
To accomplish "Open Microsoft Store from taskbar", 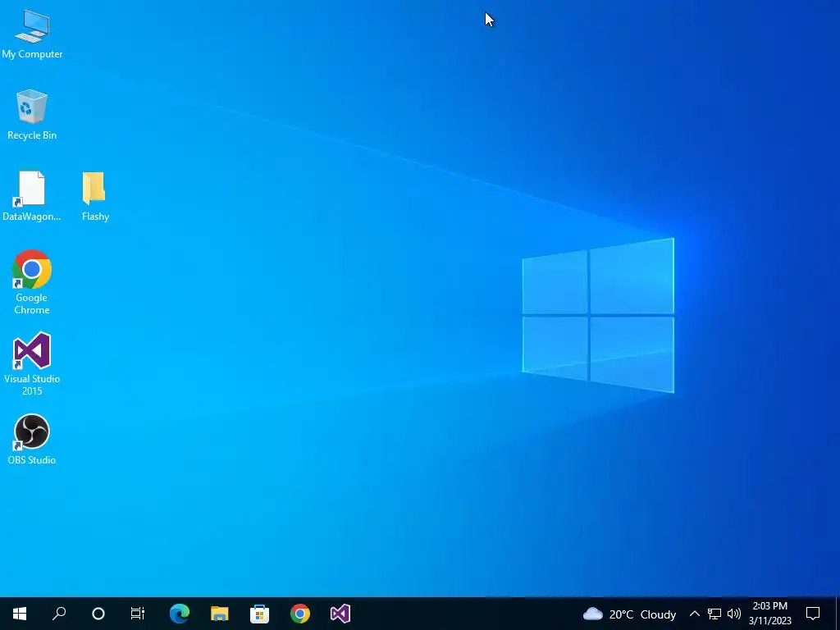I will pos(260,614).
